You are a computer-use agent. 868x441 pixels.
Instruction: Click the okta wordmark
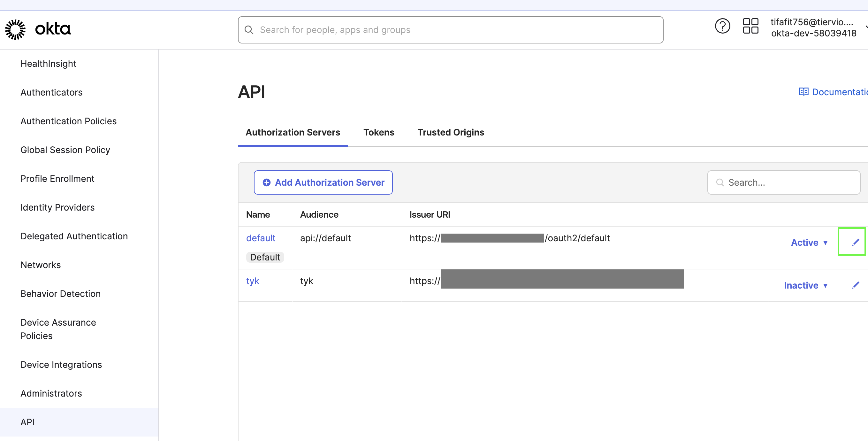point(53,29)
